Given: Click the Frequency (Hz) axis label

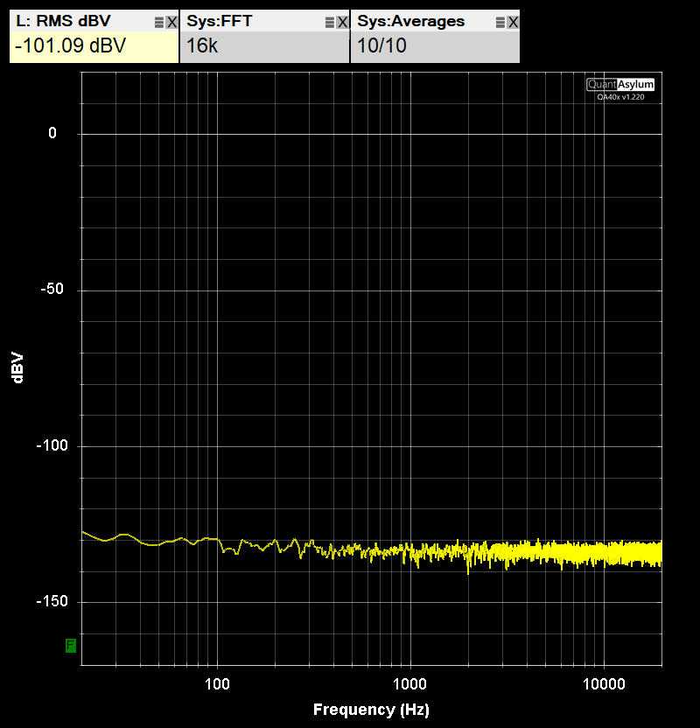Looking at the screenshot, I should 371,710.
